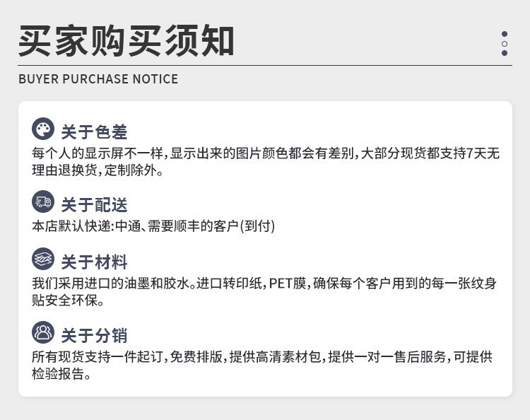This screenshot has height=420, width=530.
Task: Select the bottom filled dot indicator
Action: coord(505,53)
